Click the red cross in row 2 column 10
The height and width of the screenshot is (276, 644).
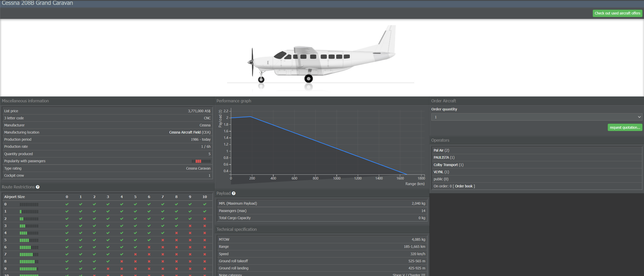(x=205, y=219)
